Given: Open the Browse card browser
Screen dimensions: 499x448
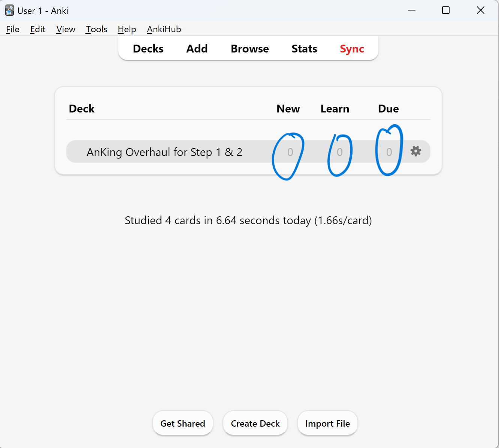Looking at the screenshot, I should 250,49.
